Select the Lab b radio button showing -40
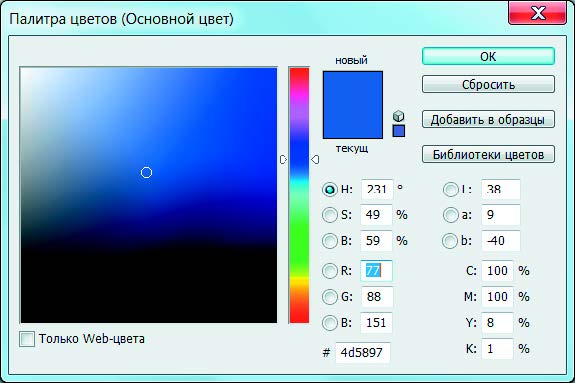 [x=450, y=241]
